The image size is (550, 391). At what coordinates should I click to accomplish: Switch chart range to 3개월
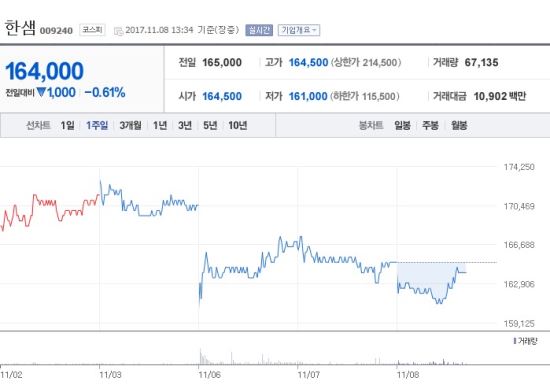[130, 125]
